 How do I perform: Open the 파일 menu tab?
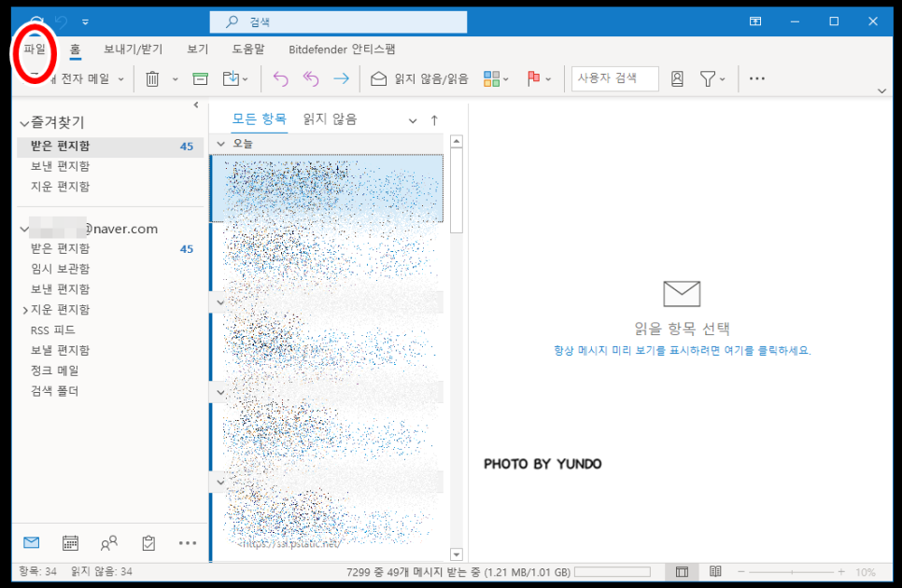coord(35,49)
